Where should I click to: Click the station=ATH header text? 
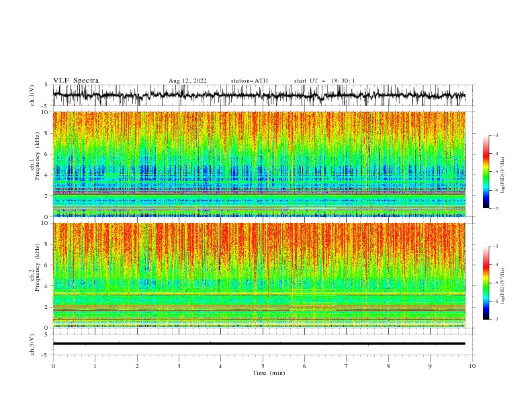tap(249, 81)
